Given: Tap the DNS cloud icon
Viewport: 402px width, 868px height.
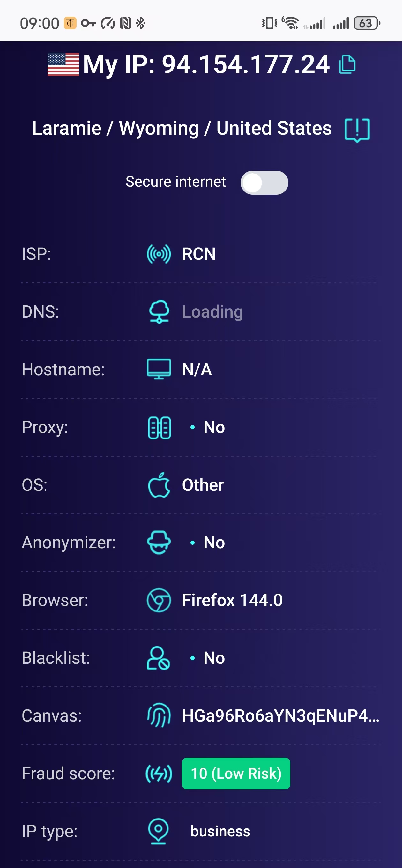Looking at the screenshot, I should click(x=159, y=312).
